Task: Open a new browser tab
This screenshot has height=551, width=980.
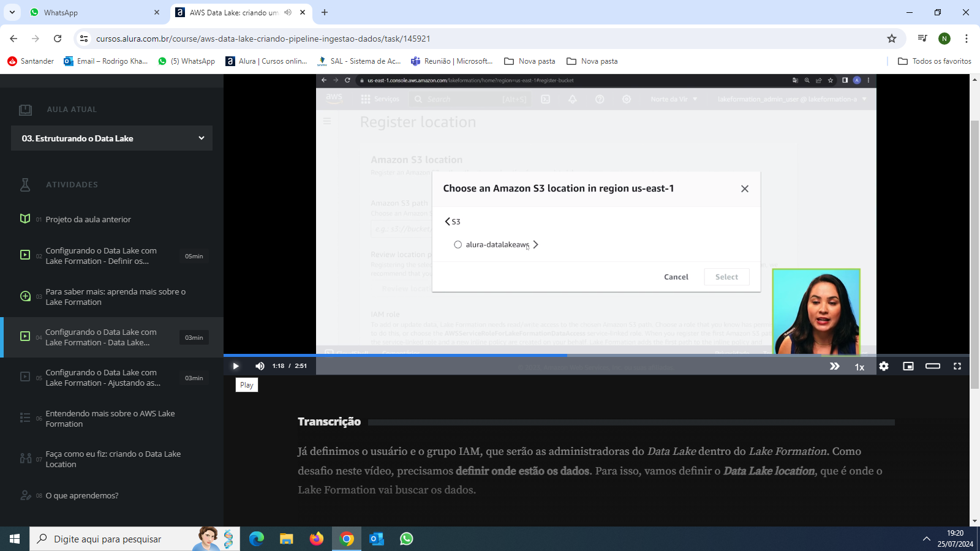Action: click(x=325, y=12)
